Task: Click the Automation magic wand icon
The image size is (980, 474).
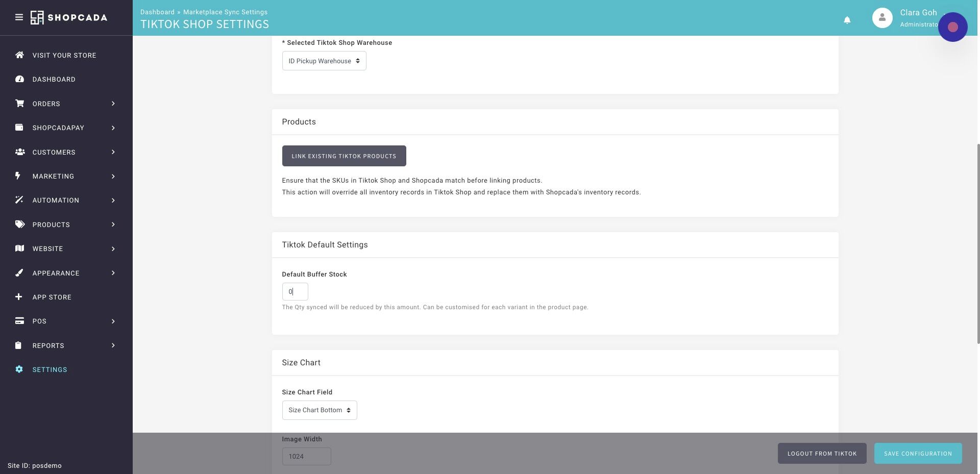Action: [19, 200]
